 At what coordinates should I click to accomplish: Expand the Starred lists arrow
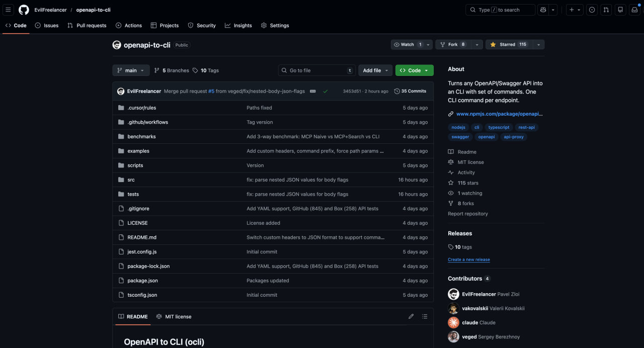pyautogui.click(x=538, y=44)
